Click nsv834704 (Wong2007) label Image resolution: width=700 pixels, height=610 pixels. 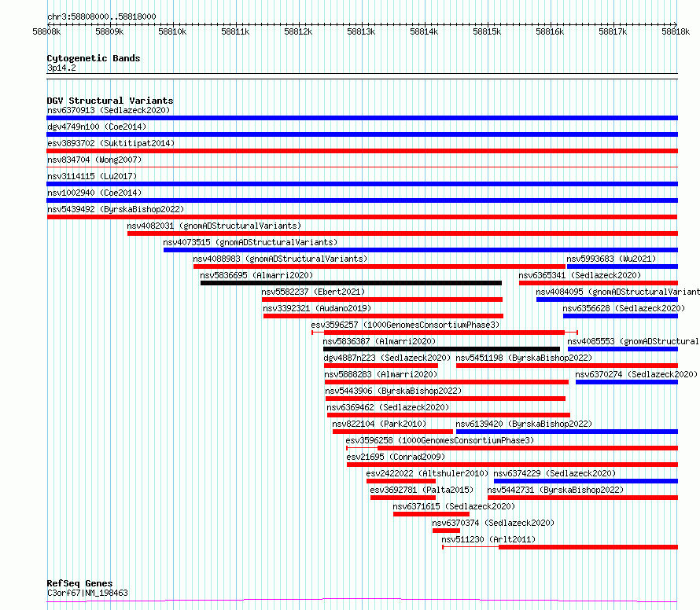point(94,160)
